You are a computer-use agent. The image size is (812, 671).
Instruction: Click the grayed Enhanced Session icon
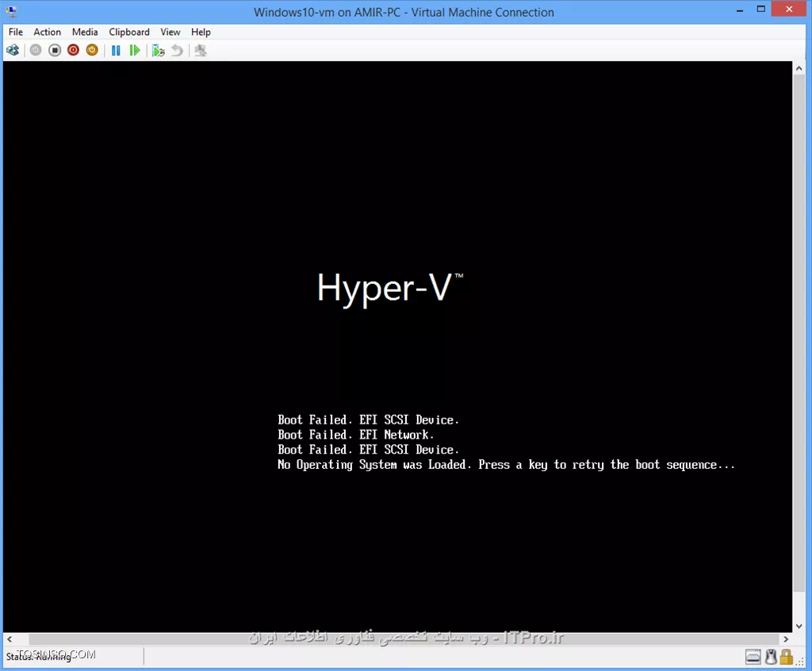click(x=201, y=50)
